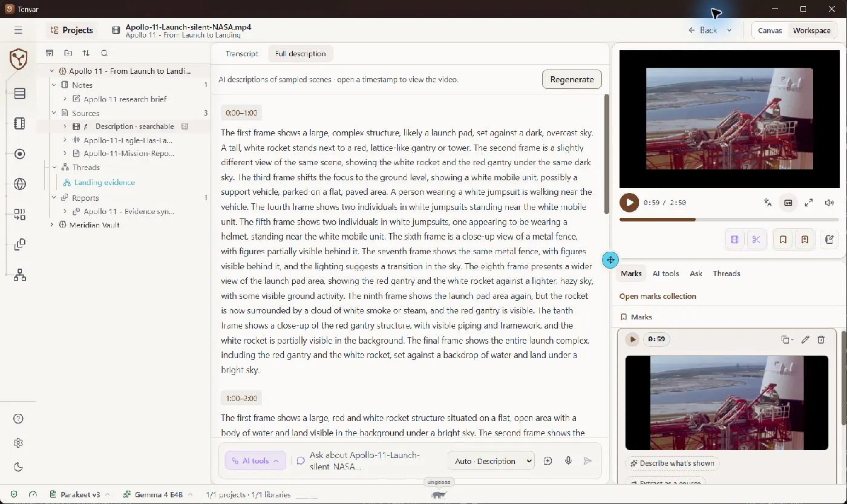
Task: Collapse the Threads folder
Action: tap(53, 168)
